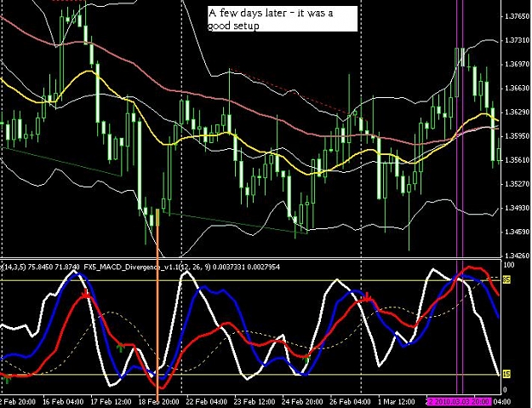This screenshot has height=408, width=532.
Task: Click the oscillator level label 85
Action: tap(506, 280)
